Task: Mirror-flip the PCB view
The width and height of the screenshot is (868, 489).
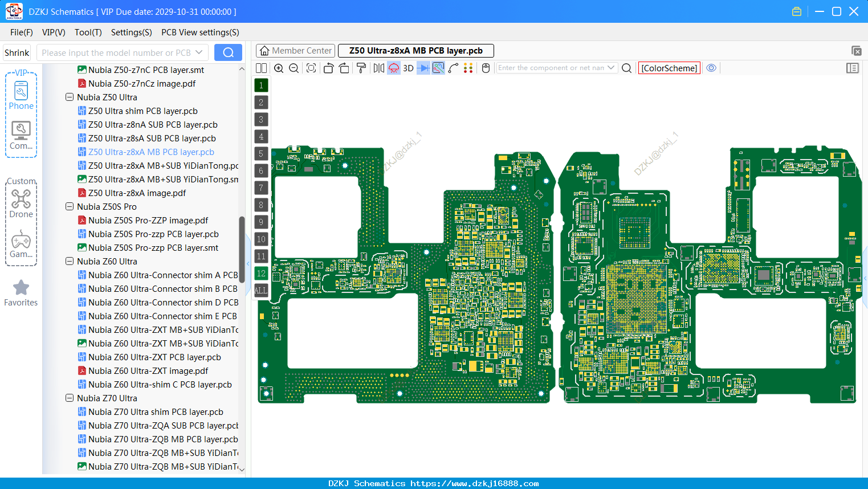Action: click(379, 68)
